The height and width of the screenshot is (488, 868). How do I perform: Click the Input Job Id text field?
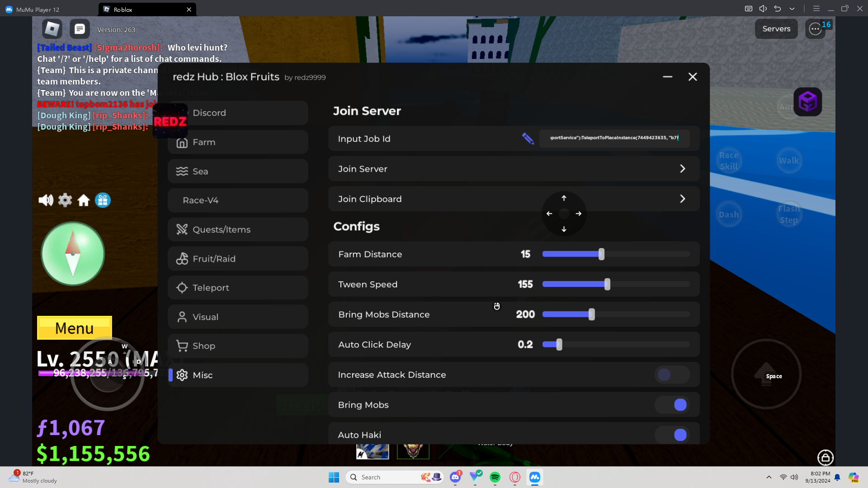614,138
